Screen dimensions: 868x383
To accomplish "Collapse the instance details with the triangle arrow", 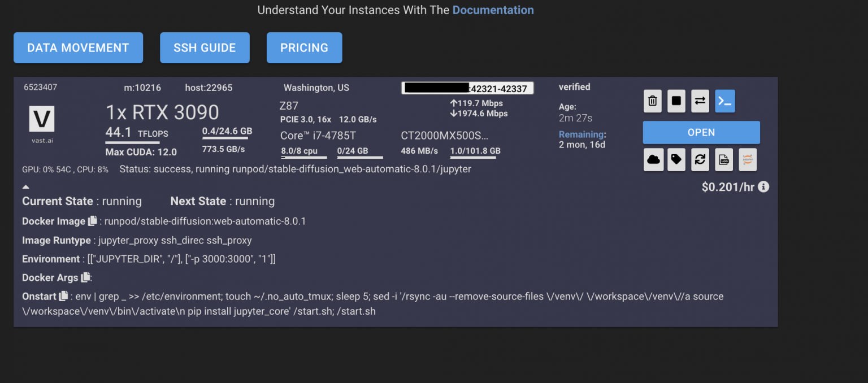I will (x=25, y=186).
